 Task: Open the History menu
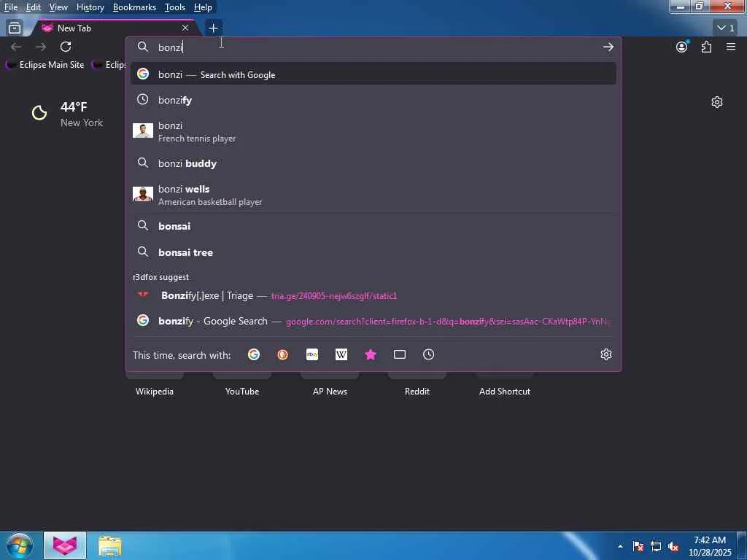pos(90,7)
